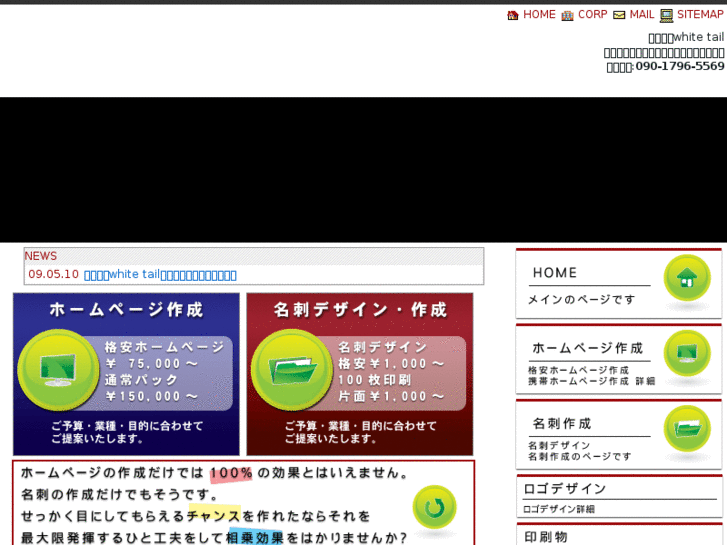Open the sidebar HOME menu title
The width and height of the screenshot is (727, 545).
coord(555,273)
